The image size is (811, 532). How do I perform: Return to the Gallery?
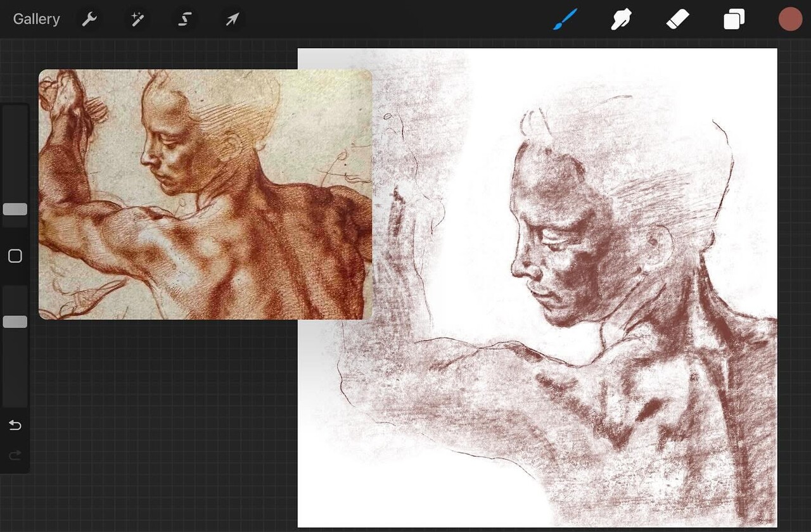click(x=36, y=19)
